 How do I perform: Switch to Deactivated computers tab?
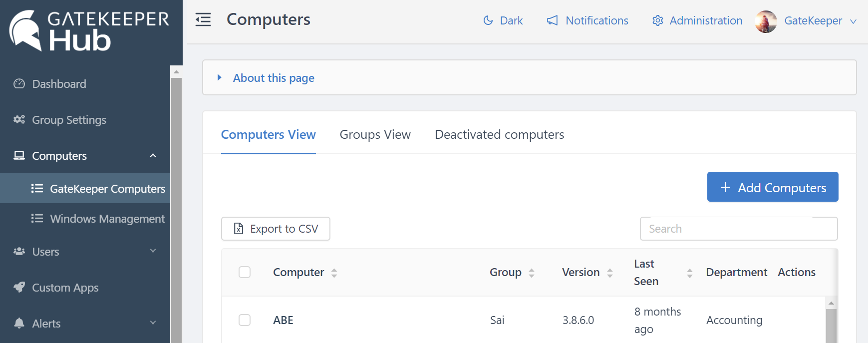coord(499,135)
